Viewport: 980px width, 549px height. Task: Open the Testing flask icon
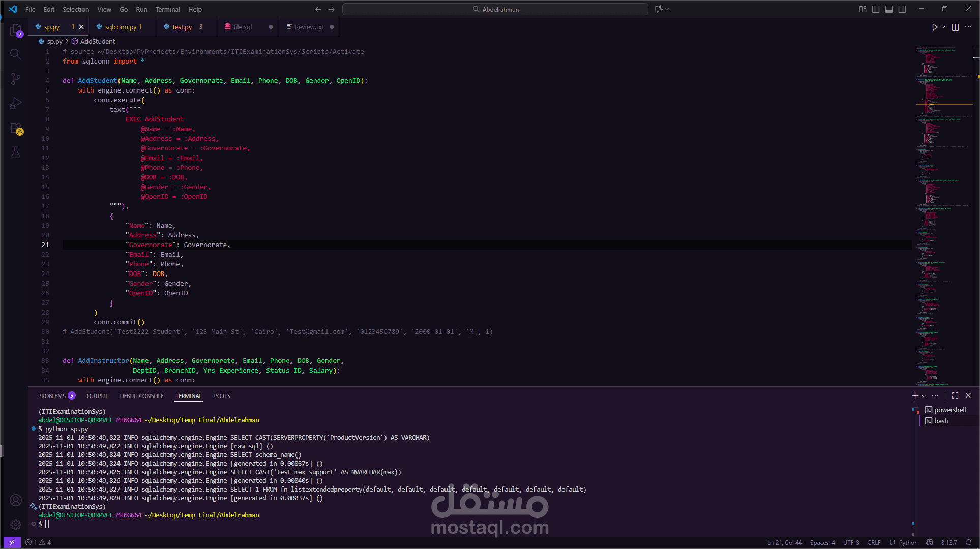pyautogui.click(x=16, y=152)
